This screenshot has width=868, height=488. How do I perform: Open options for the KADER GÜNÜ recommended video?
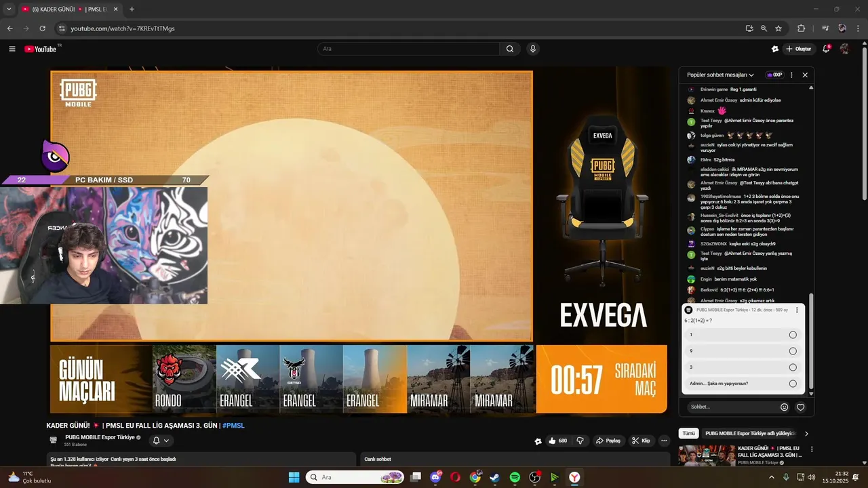[812, 449]
